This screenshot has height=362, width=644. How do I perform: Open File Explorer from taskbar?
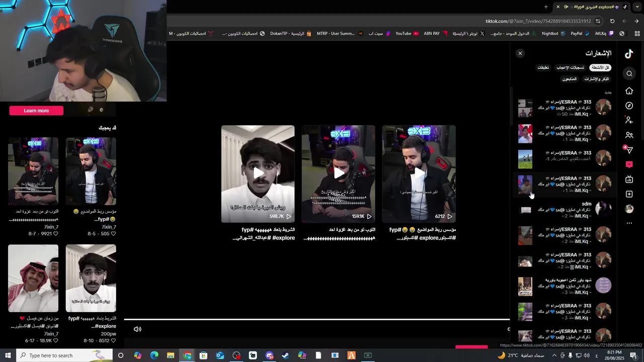point(171,355)
